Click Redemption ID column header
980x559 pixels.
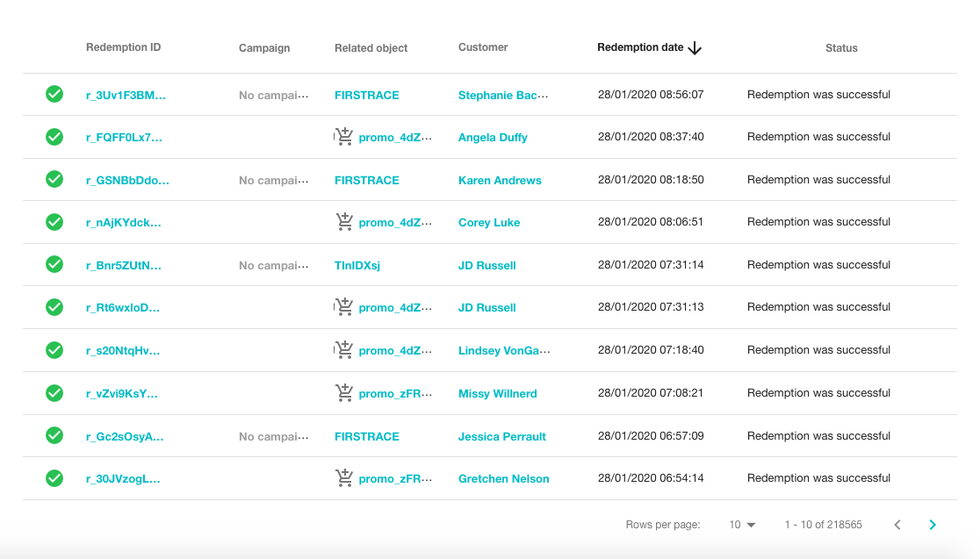[x=123, y=47]
